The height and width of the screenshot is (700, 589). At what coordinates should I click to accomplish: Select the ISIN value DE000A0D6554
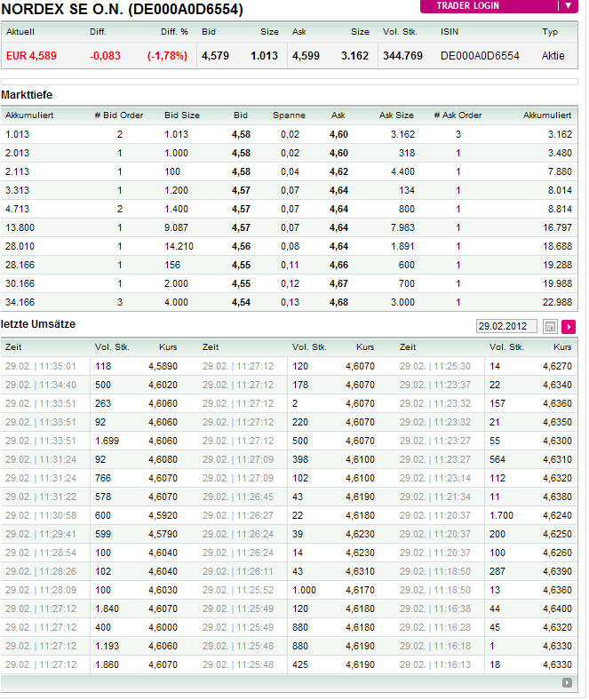480,56
